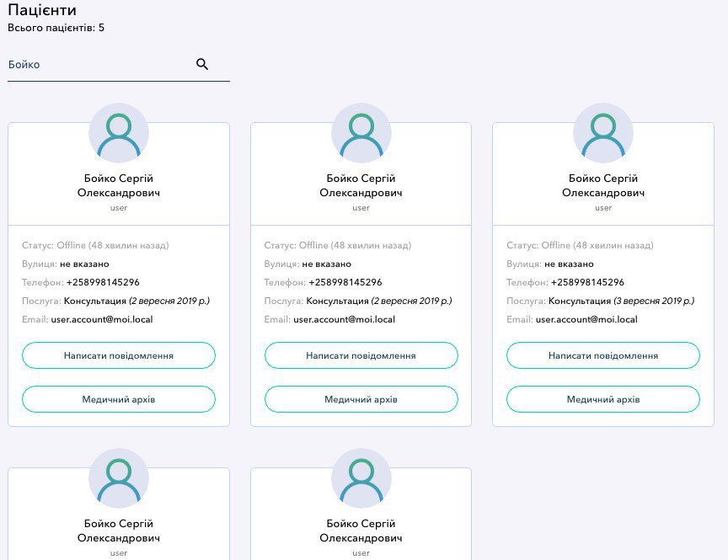Write message to patient with 3 вересня consultation
Image resolution: width=728 pixels, height=560 pixels.
(x=603, y=355)
